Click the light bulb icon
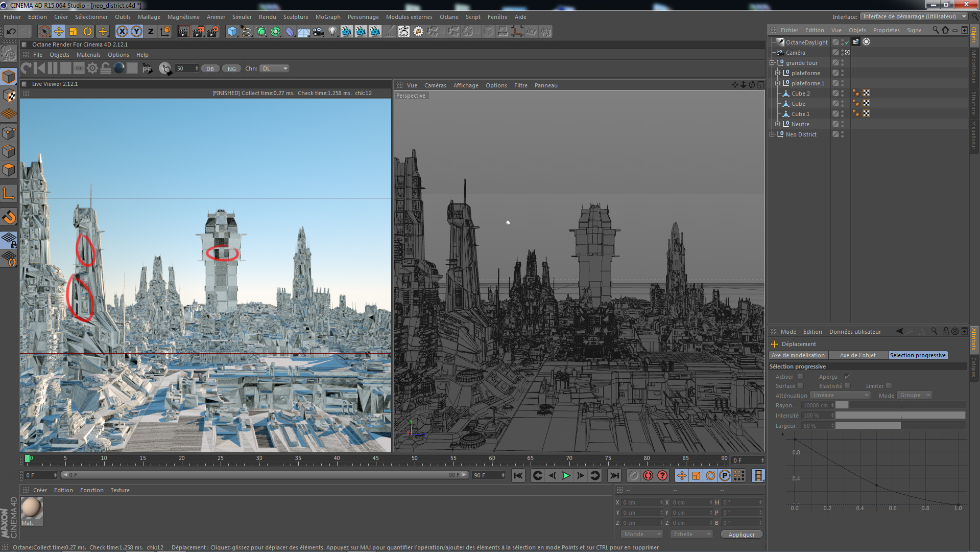Viewport: 980px width, 552px height. pos(332,32)
